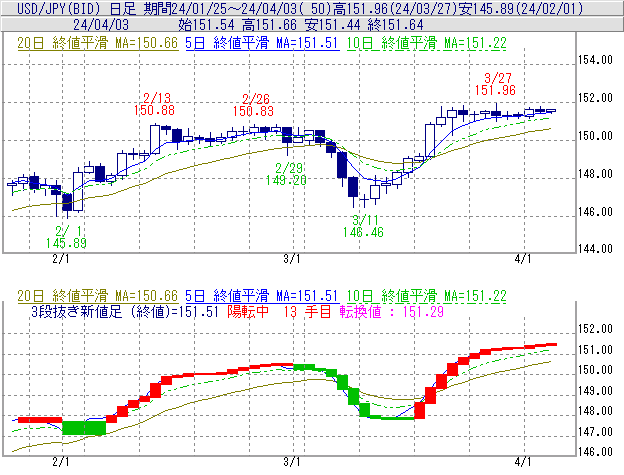Click the 陽転中 13 手目 status text
The height and width of the screenshot is (475, 624).
279,312
